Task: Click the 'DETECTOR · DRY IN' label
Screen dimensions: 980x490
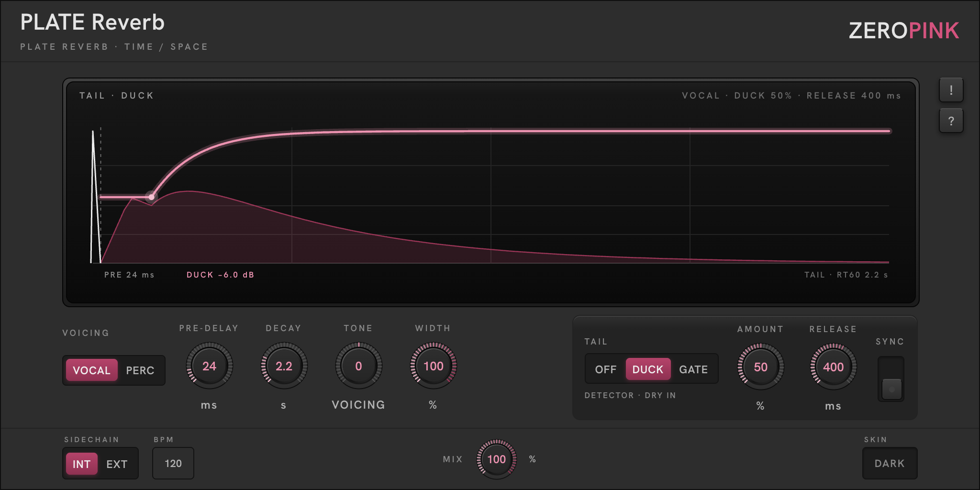Action: click(630, 395)
